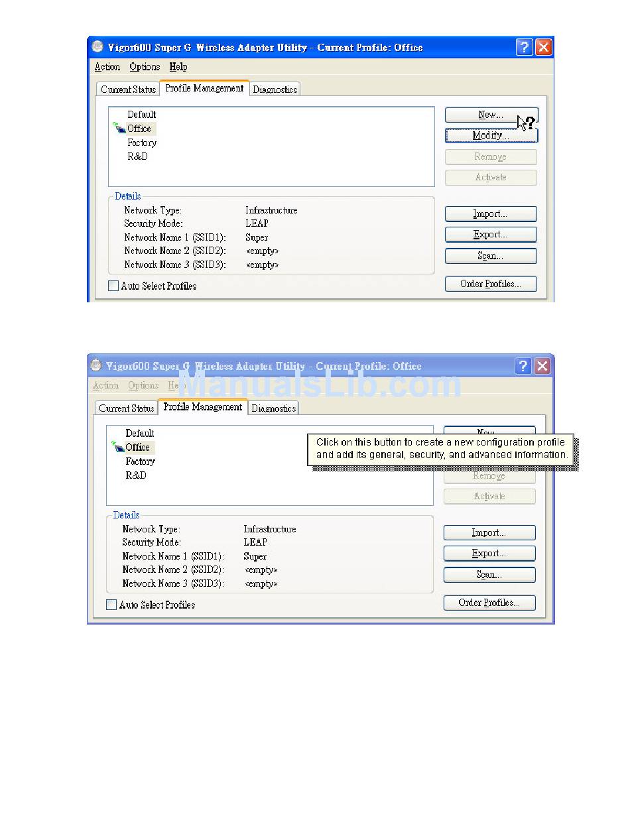Viewport: 630px width, 840px height.
Task: Select the Office profile in the lower dialog
Action: (138, 448)
